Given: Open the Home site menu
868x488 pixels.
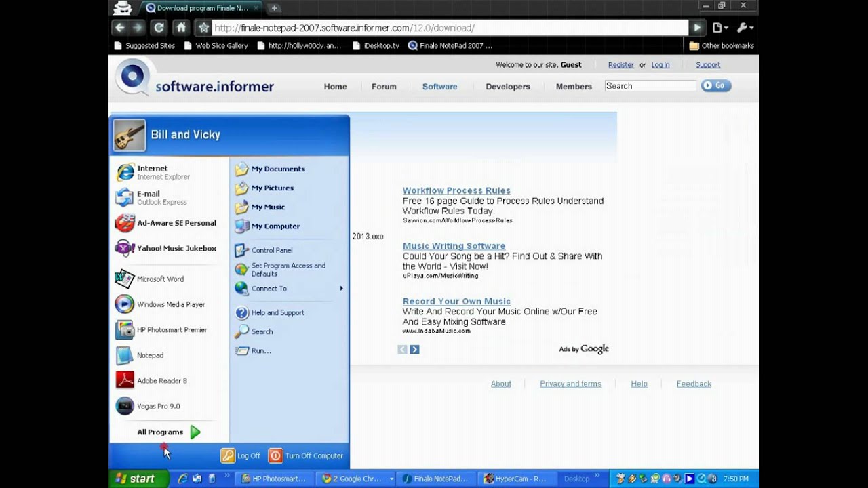Looking at the screenshot, I should (335, 86).
